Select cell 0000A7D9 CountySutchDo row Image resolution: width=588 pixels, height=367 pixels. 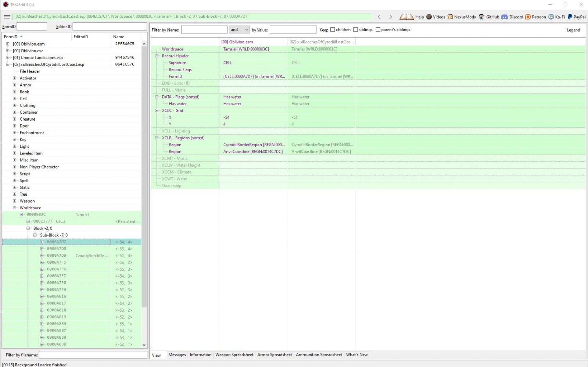click(71, 256)
